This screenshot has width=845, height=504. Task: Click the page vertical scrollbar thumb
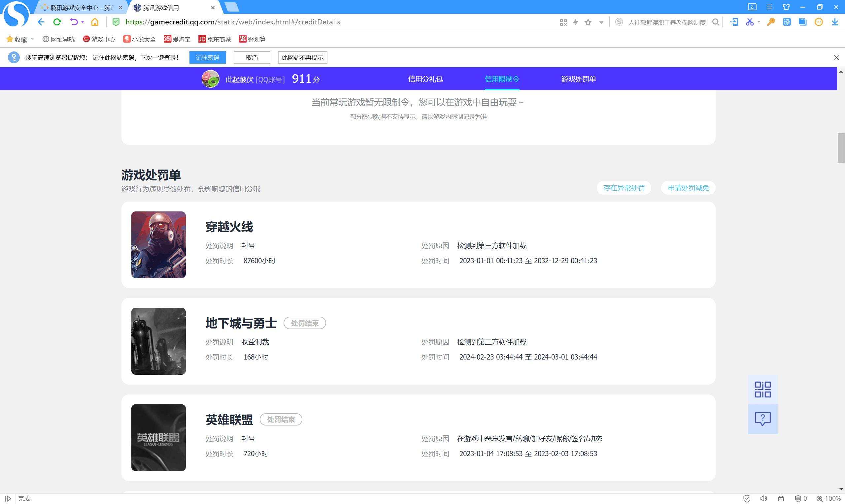841,148
